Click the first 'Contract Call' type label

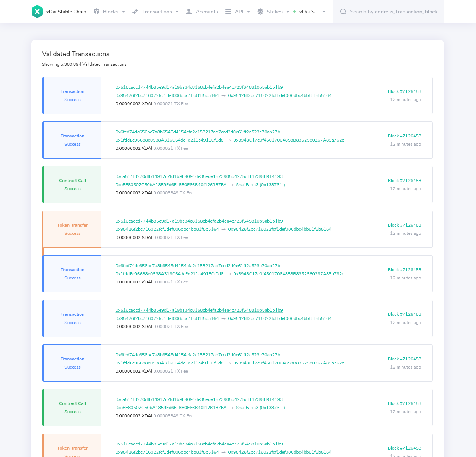[x=73, y=181]
